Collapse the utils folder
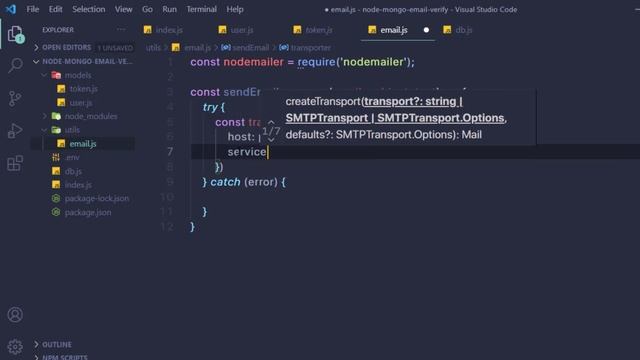This screenshot has height=360, width=640. [x=72, y=130]
